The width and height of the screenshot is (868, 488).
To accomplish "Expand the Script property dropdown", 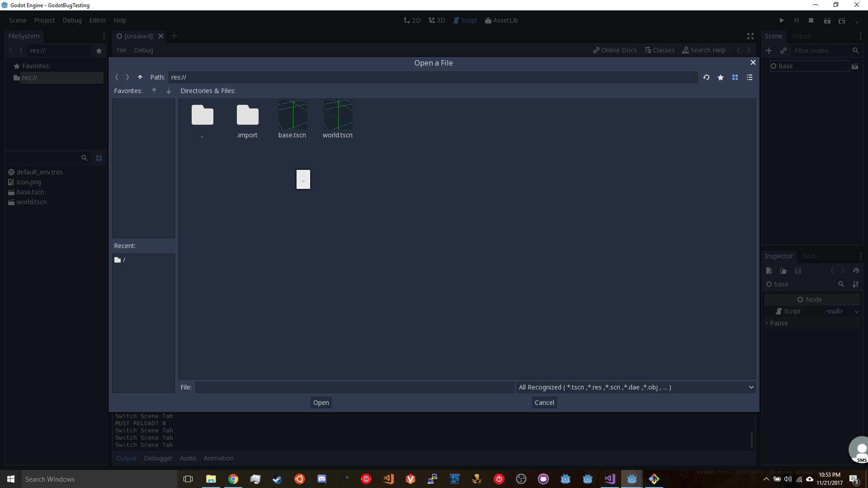I will (857, 311).
